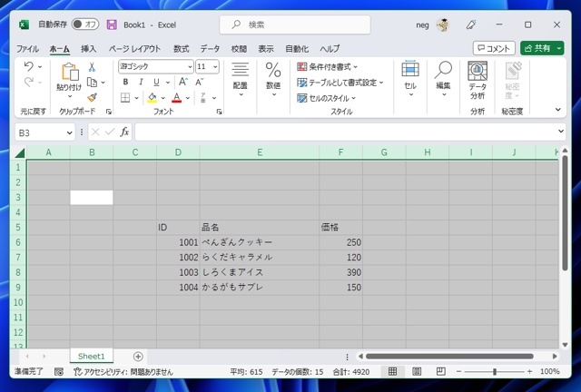Click the red Font Color A icon
This screenshot has height=392, width=581.
coord(177,98)
